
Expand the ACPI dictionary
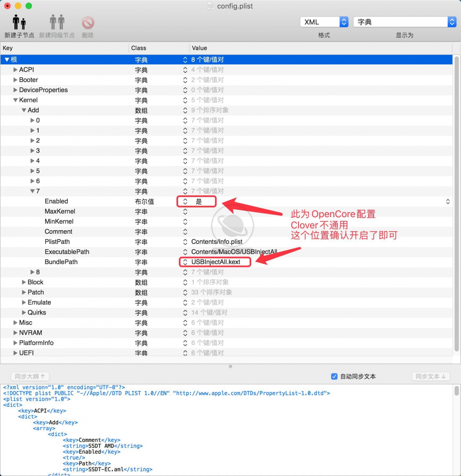pyautogui.click(x=15, y=69)
